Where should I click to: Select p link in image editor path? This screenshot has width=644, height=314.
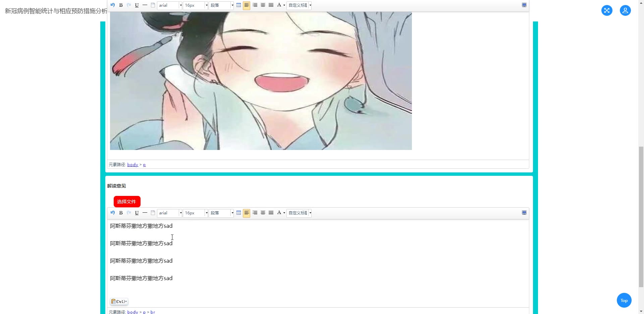pos(144,165)
